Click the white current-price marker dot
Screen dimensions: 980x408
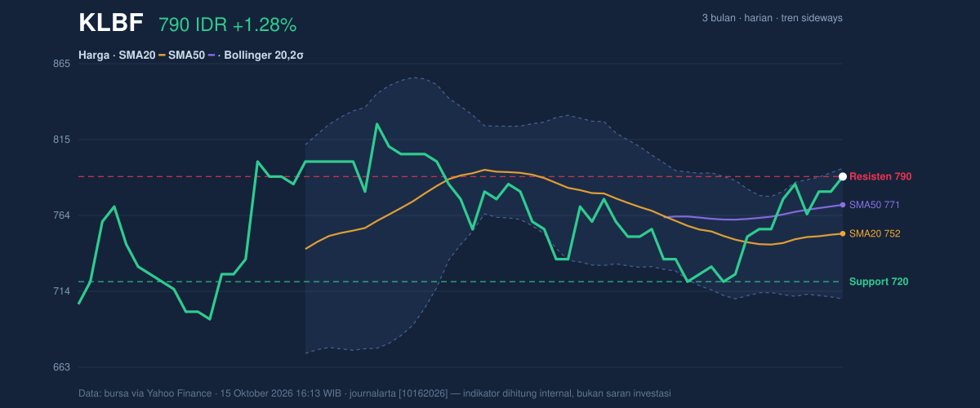coord(842,176)
